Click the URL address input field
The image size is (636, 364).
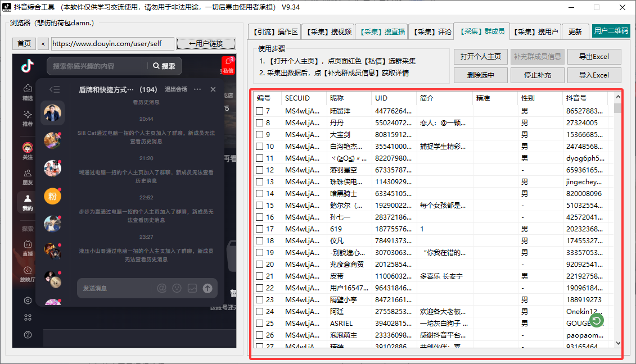click(112, 44)
